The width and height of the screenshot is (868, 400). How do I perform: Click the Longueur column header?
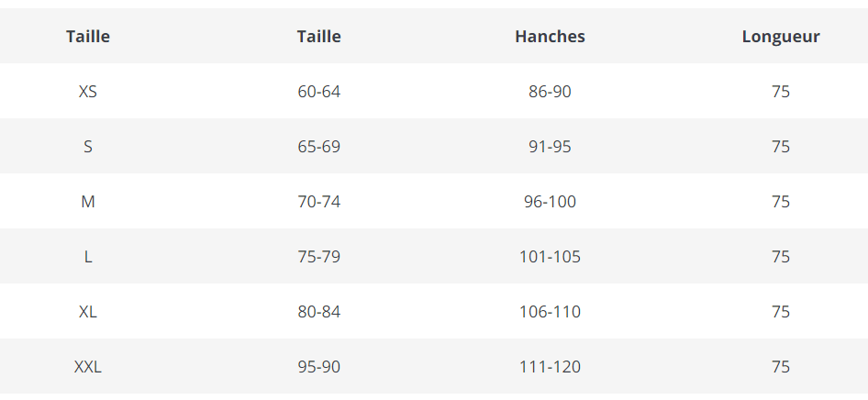point(781,37)
